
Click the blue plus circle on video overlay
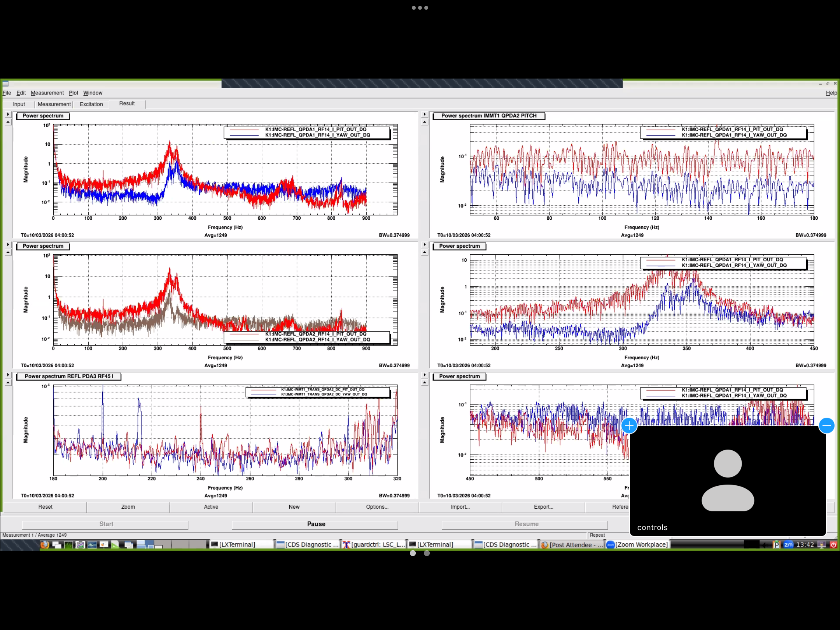point(629,425)
